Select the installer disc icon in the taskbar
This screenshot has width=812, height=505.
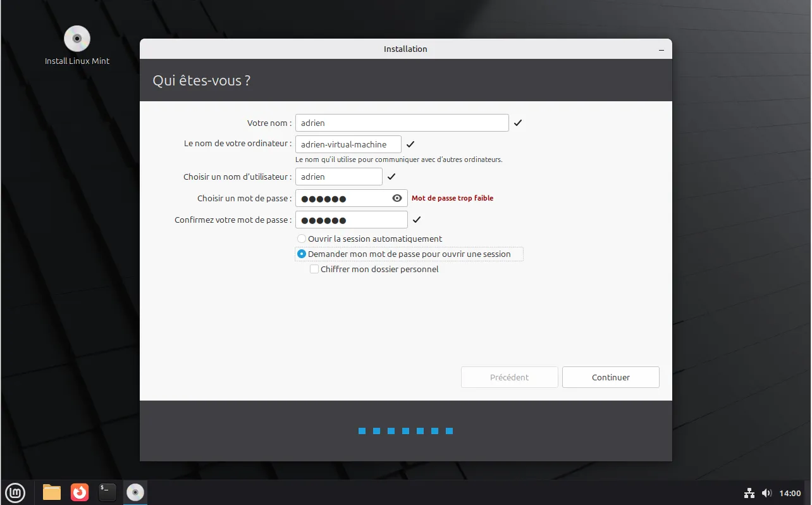135,492
